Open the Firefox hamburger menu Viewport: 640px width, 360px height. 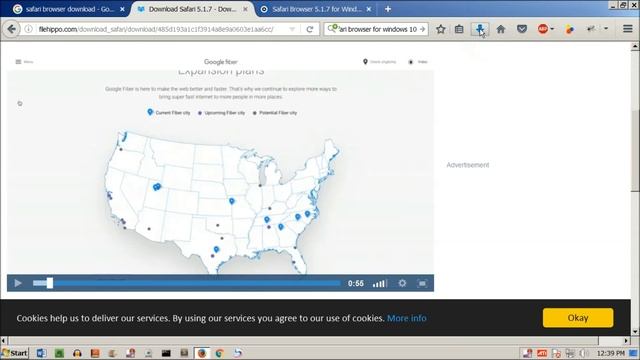pos(628,29)
